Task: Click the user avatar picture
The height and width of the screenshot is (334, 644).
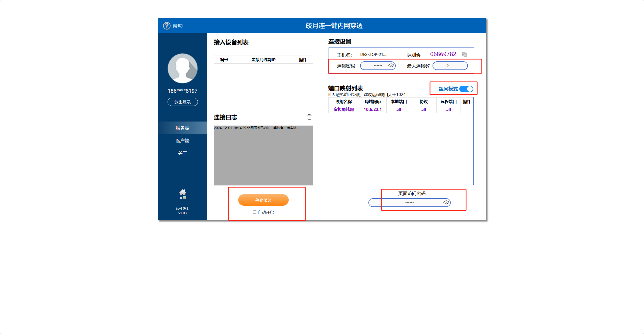Action: click(x=182, y=68)
